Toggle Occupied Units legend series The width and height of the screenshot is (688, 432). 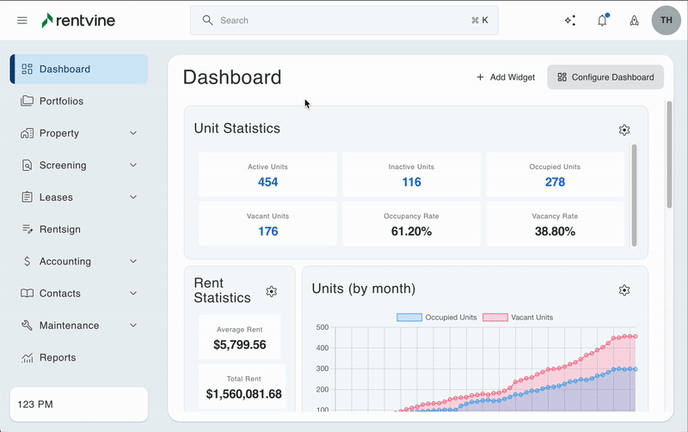[x=435, y=317]
